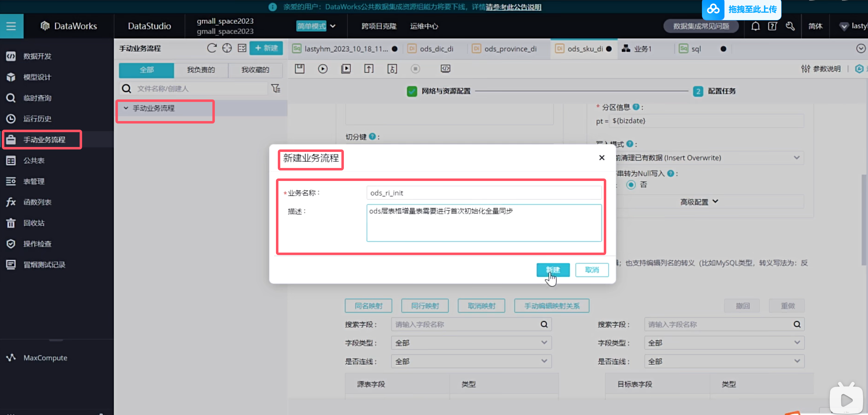The width and height of the screenshot is (868, 415).
Task: Click the 取消 button in the dialog
Action: (592, 270)
